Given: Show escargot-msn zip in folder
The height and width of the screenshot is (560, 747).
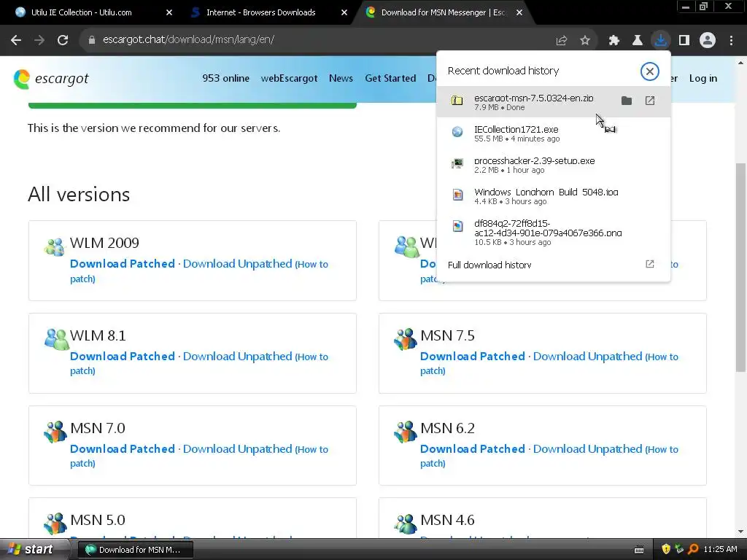Looking at the screenshot, I should [x=627, y=101].
